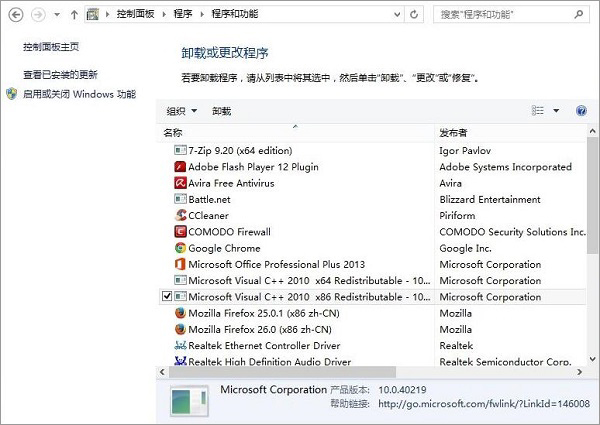Select the COMODO Firewall icon
The width and height of the screenshot is (600, 425).
tap(180, 232)
